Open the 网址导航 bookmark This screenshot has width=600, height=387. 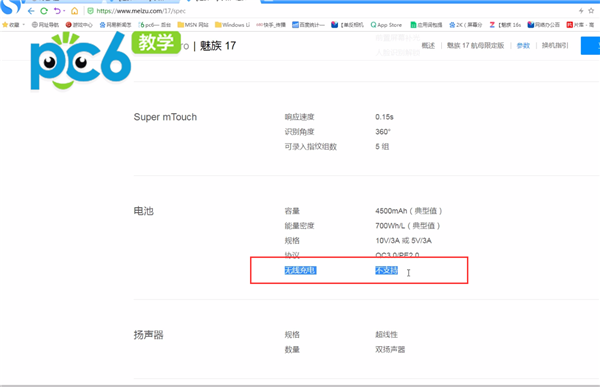tap(45, 24)
